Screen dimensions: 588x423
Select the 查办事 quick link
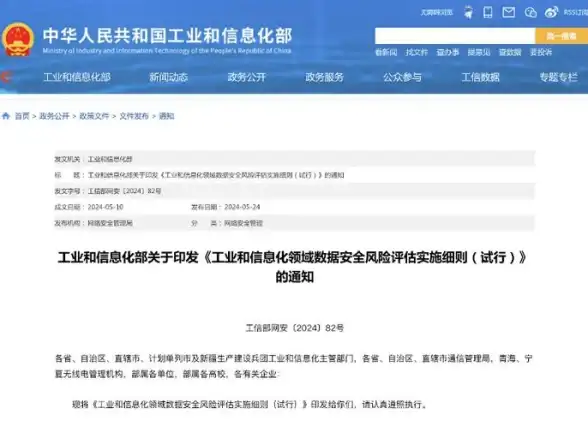tap(448, 52)
